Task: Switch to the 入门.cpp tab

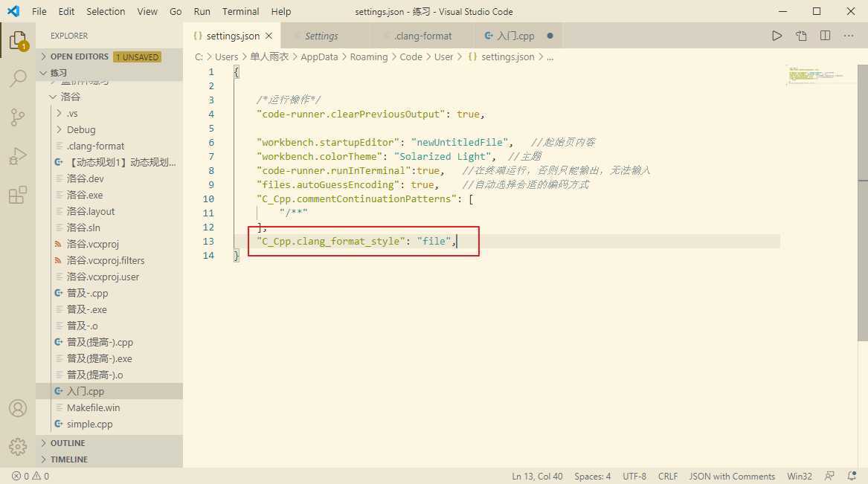Action: 515,36
